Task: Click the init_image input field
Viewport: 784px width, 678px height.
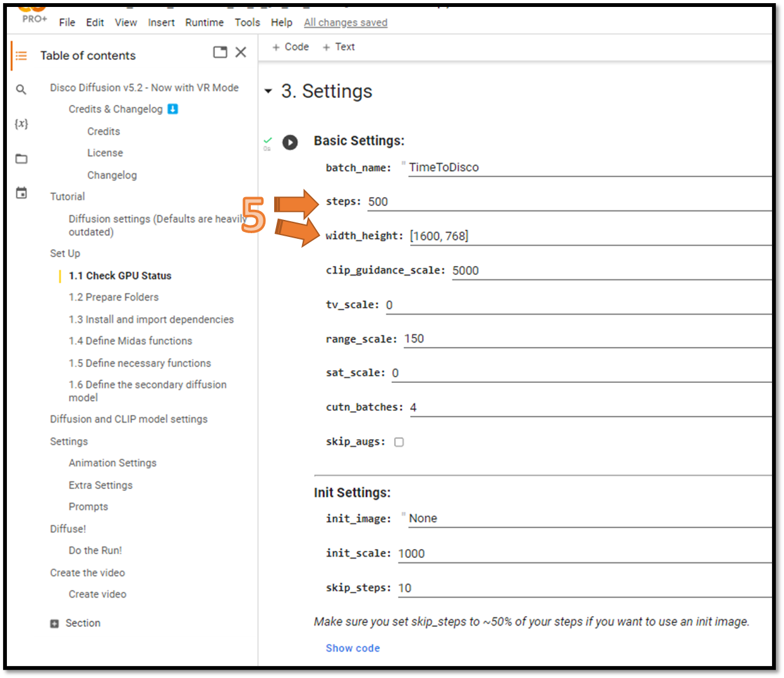Action: [x=589, y=518]
